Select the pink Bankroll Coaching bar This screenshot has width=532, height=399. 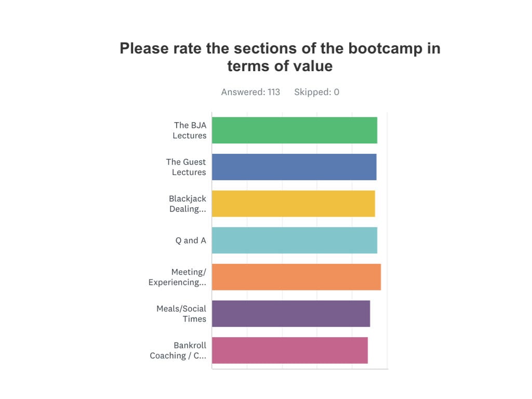(290, 350)
